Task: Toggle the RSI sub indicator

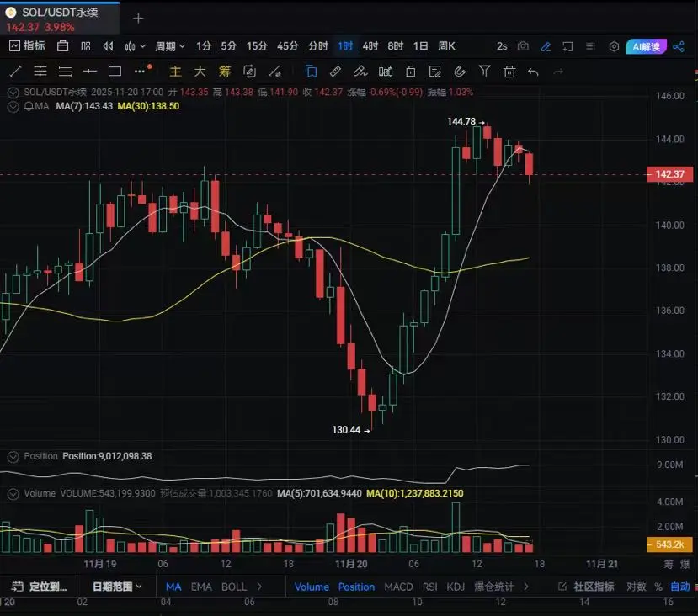Action: click(x=429, y=587)
